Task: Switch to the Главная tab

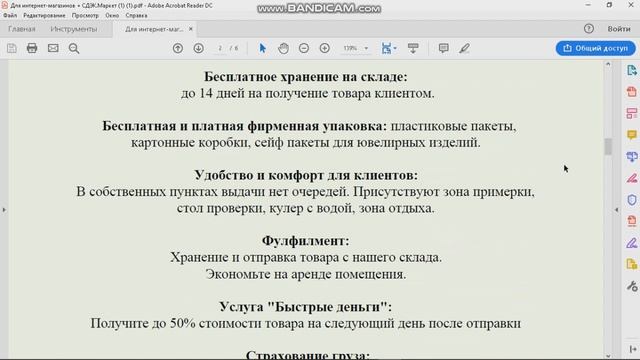Action: click(22, 29)
